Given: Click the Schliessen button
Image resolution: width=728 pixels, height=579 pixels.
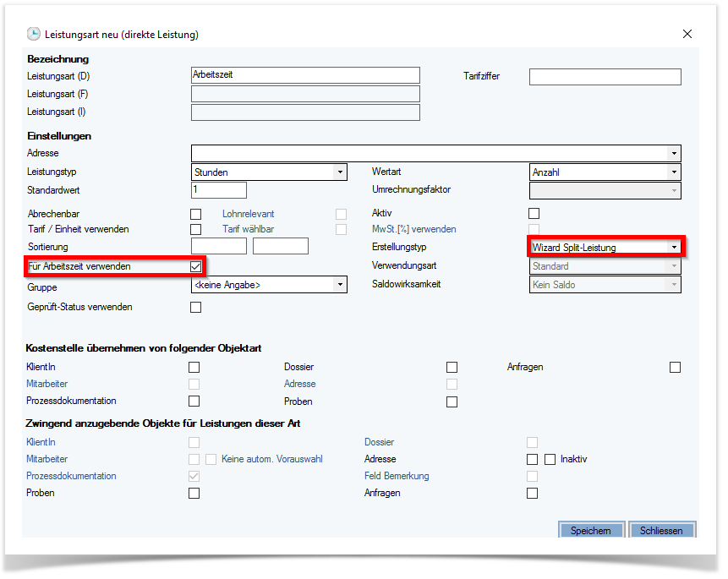Looking at the screenshot, I should (661, 530).
